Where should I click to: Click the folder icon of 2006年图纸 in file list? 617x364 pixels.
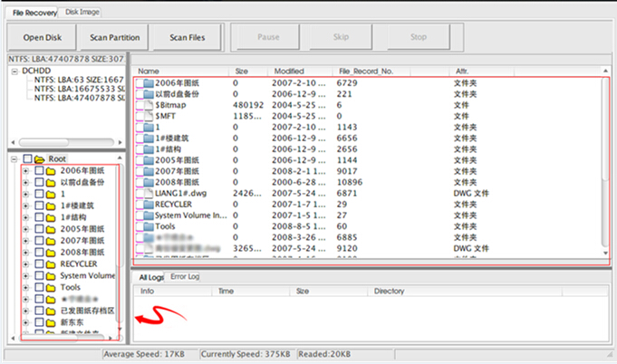click(x=149, y=83)
